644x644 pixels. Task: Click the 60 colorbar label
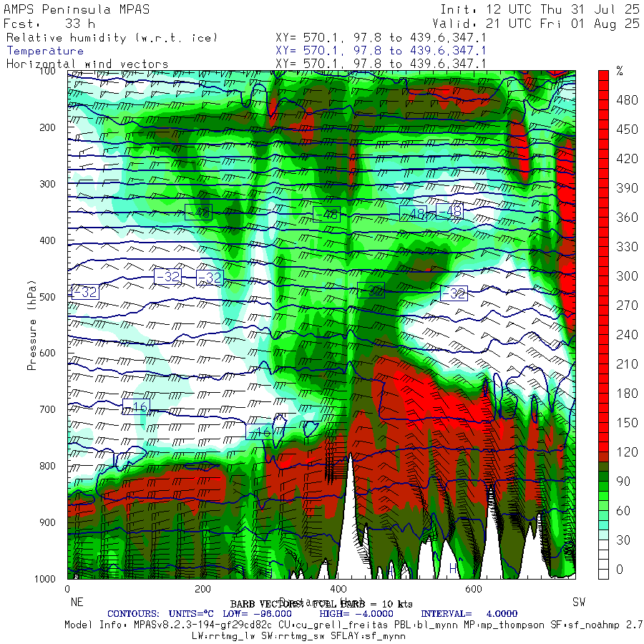(x=623, y=510)
